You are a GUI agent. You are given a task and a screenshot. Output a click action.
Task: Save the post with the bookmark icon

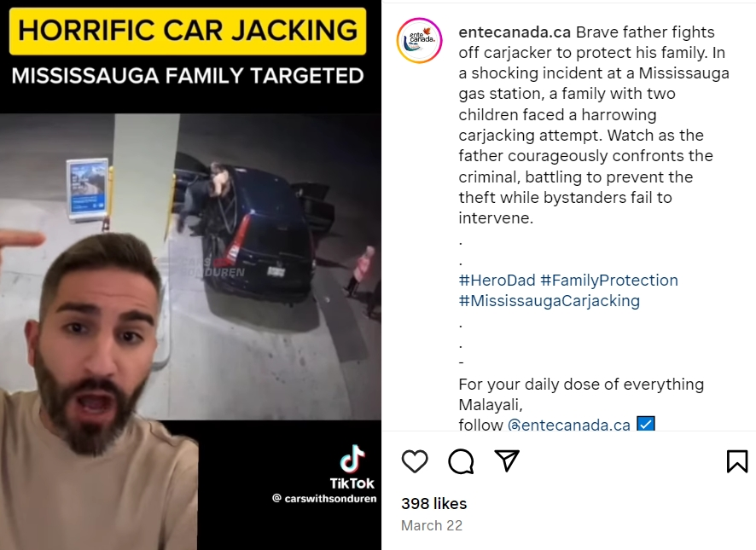pos(736,461)
